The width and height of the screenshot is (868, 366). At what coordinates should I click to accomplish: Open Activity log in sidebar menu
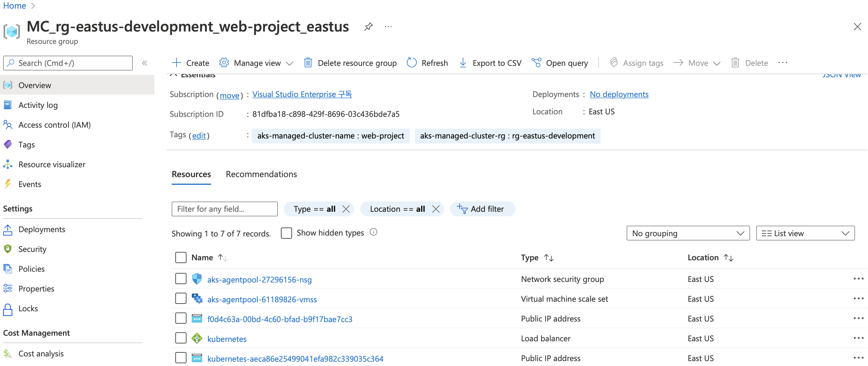point(38,105)
